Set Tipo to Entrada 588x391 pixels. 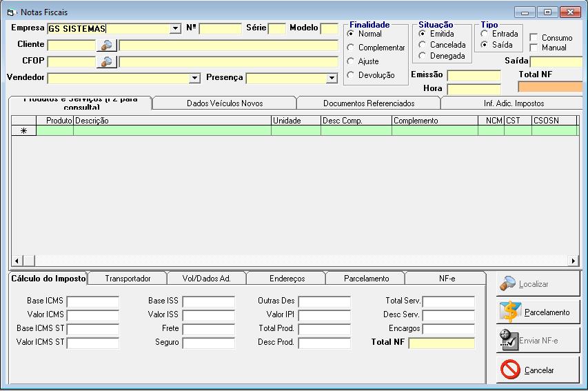pyautogui.click(x=485, y=34)
